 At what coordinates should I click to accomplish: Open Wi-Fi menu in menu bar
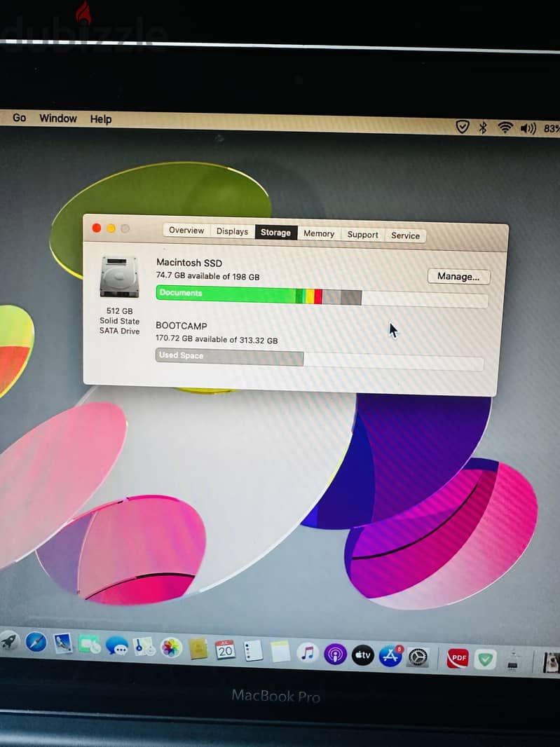(505, 128)
